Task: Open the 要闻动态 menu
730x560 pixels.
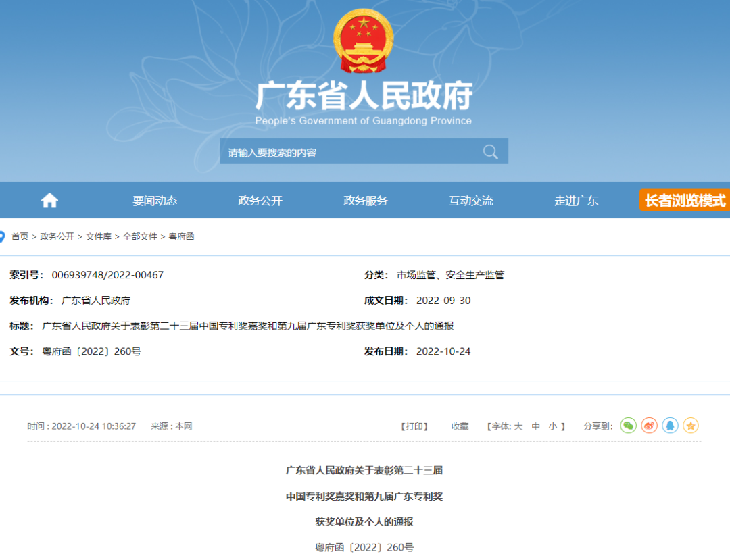Action: [156, 200]
